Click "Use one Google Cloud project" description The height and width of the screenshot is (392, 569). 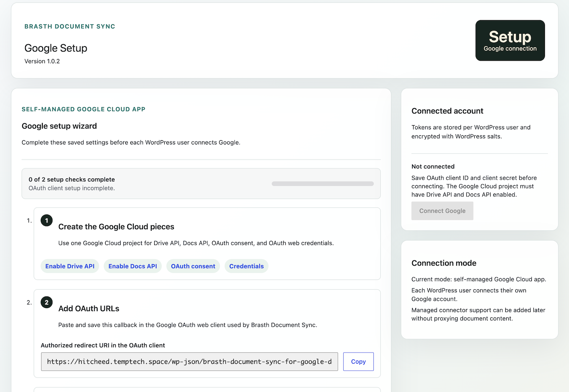[x=196, y=243]
